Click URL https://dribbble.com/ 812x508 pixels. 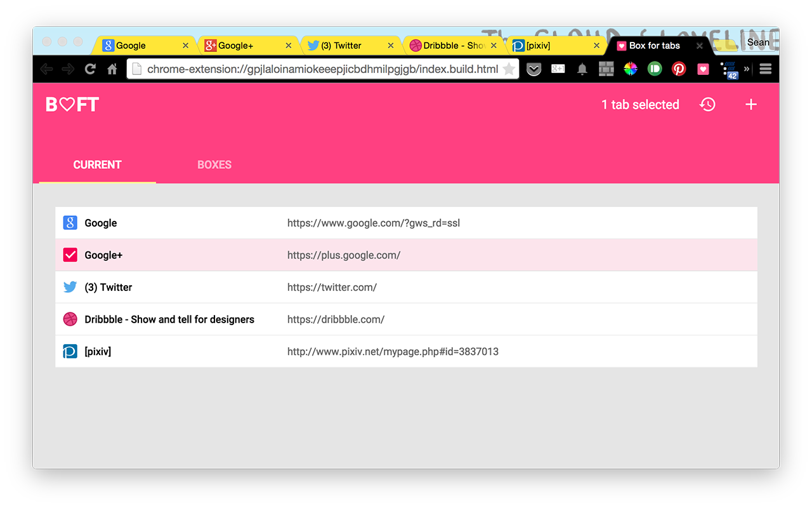point(336,319)
